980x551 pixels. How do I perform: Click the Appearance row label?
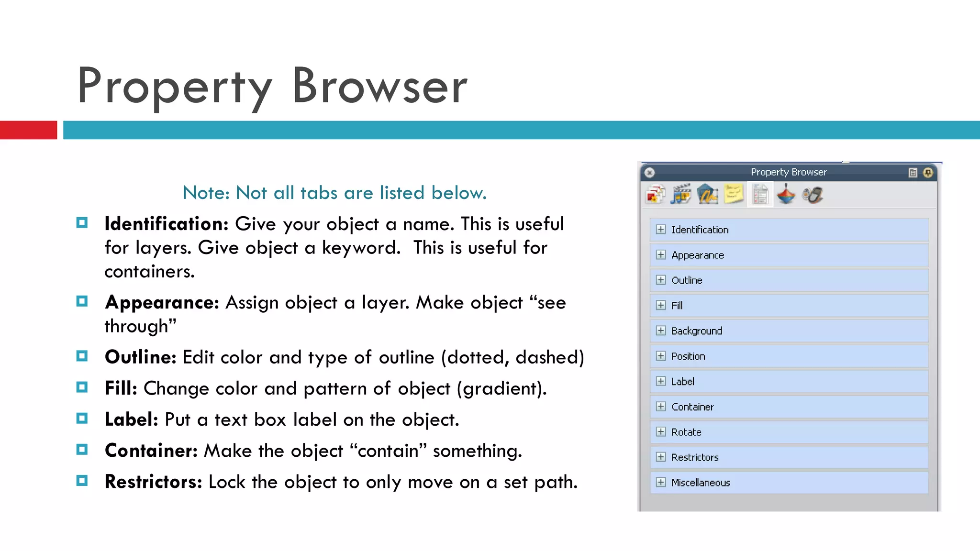point(698,255)
